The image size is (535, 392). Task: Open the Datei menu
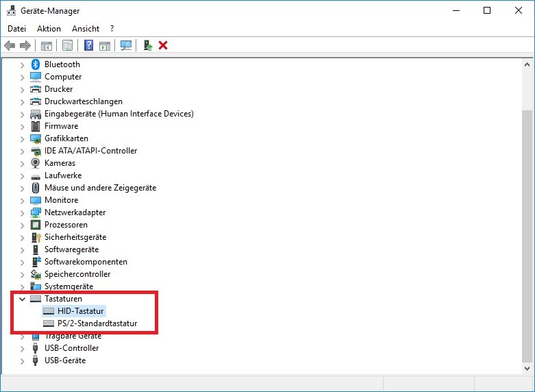(16, 29)
